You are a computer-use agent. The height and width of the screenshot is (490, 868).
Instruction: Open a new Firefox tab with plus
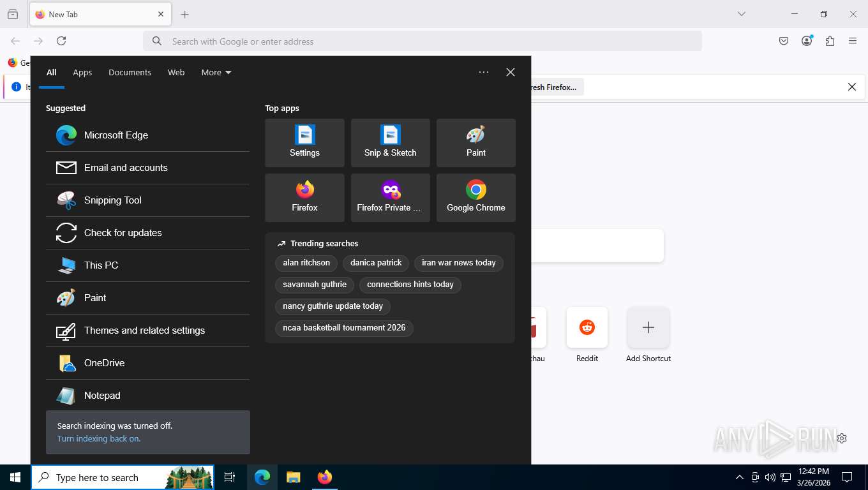click(x=185, y=14)
